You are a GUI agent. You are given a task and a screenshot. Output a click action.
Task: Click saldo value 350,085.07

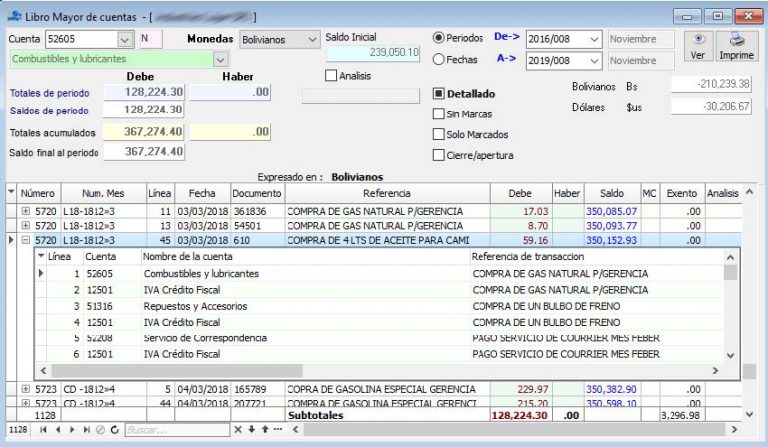(x=611, y=211)
